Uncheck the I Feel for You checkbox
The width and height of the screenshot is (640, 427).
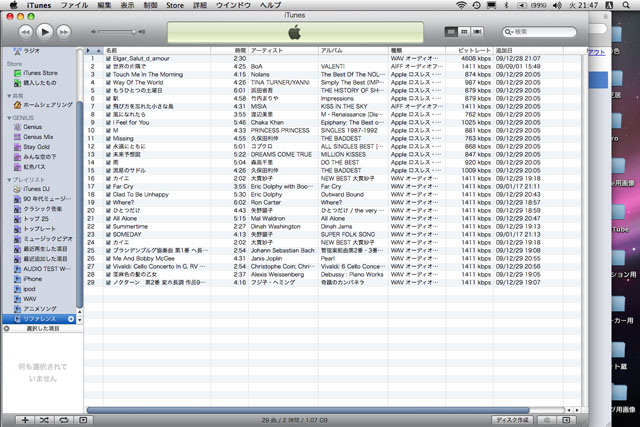108,123
